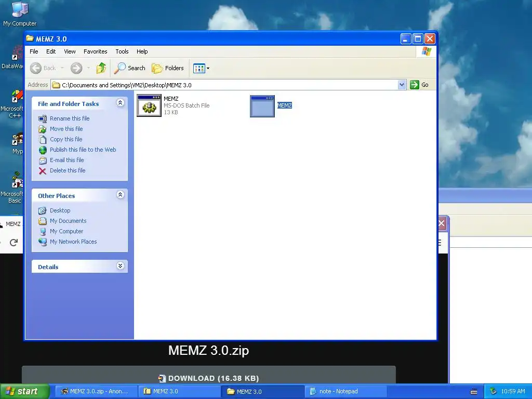Image resolution: width=532 pixels, height=399 pixels.
Task: Click the folder icon in title bar
Action: pyautogui.click(x=30, y=38)
